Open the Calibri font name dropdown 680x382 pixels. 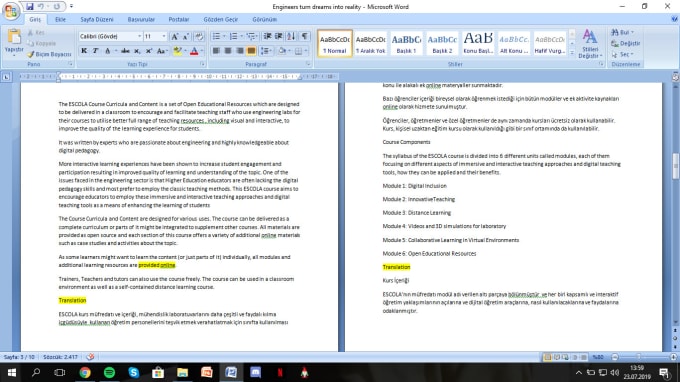(110, 36)
